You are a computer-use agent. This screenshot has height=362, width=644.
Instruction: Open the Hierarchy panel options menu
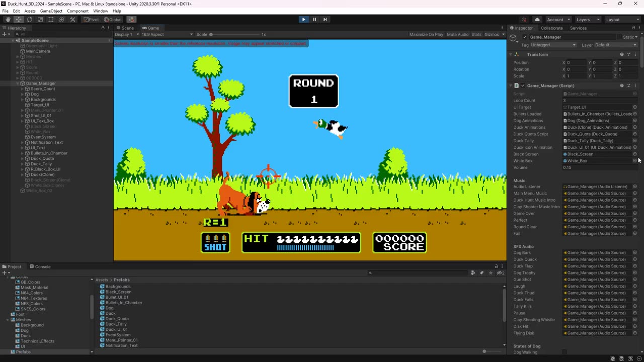(110, 28)
